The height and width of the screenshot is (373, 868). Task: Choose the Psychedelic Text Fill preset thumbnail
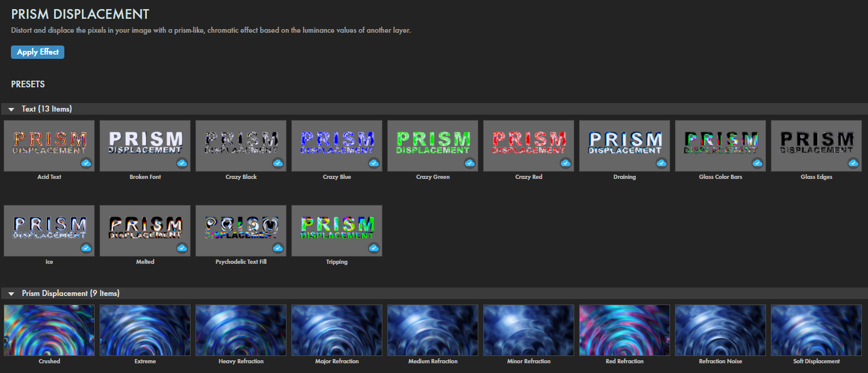pos(241,230)
